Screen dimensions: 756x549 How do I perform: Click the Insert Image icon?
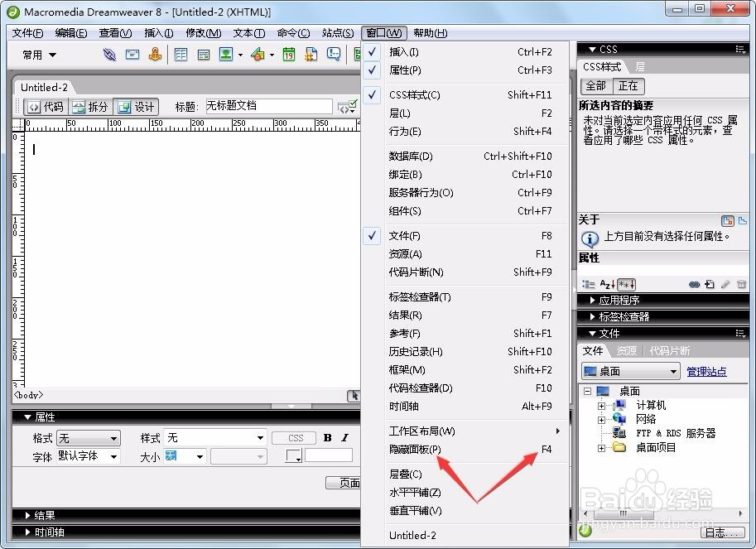pos(226,55)
